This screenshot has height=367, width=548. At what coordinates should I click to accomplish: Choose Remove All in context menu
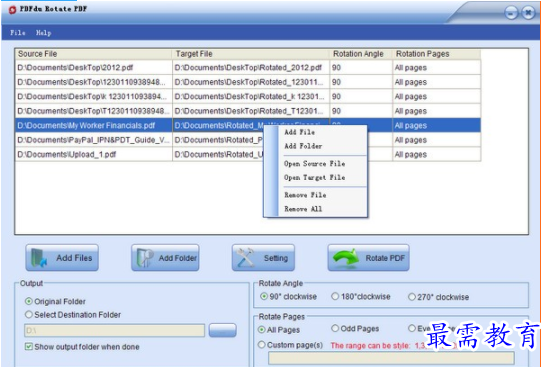303,209
